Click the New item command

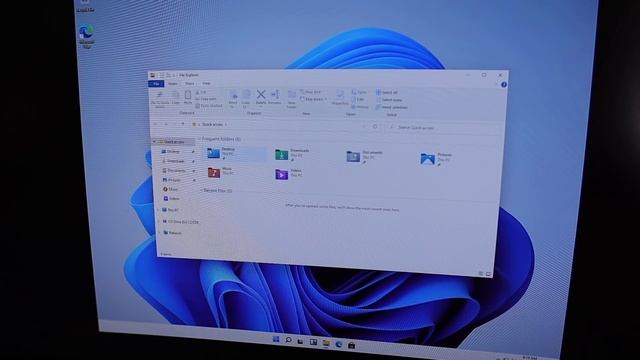coord(311,92)
